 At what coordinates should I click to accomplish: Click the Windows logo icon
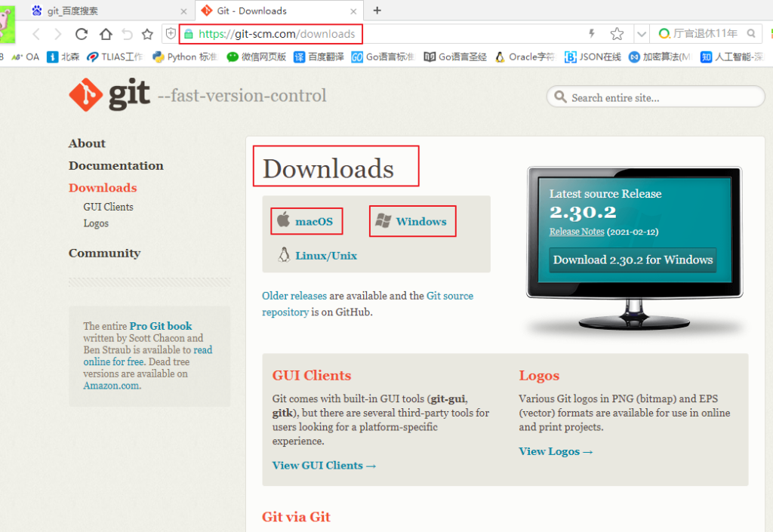(x=383, y=221)
